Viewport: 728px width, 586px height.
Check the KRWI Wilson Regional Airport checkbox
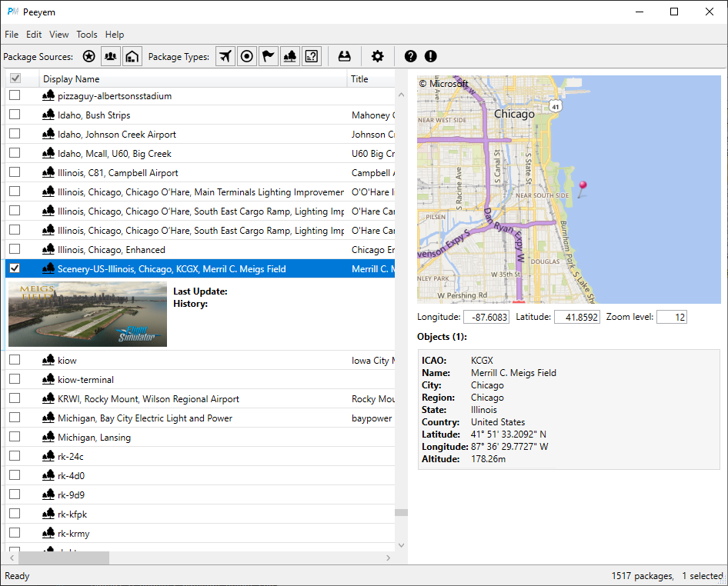tap(15, 398)
